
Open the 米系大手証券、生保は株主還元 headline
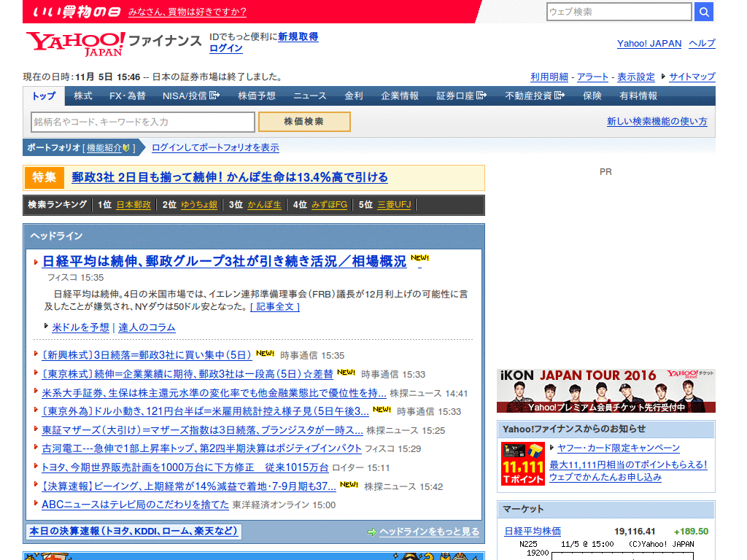[214, 393]
